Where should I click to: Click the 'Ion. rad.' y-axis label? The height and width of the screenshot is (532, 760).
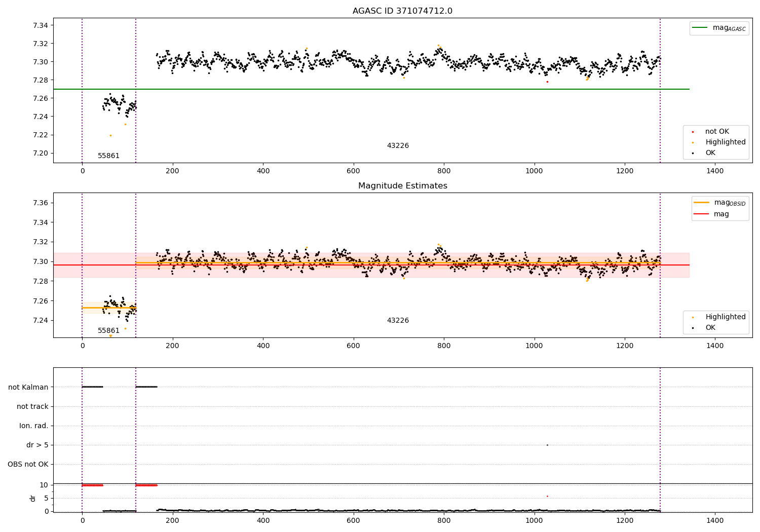tap(34, 426)
